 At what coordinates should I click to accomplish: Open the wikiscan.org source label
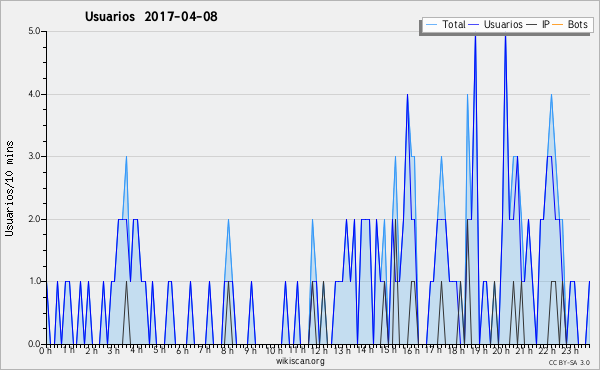(300, 361)
